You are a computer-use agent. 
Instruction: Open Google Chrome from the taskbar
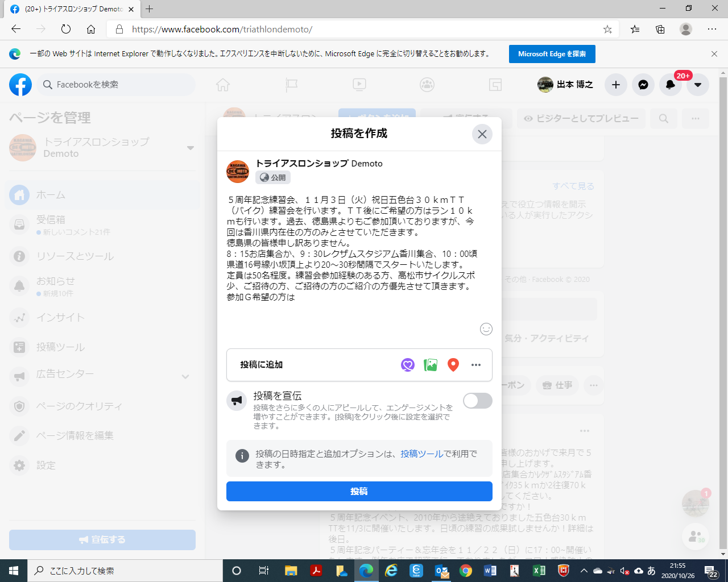click(x=466, y=571)
